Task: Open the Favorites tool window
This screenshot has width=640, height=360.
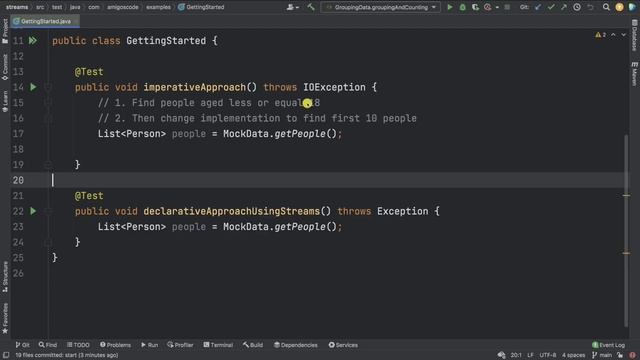Action: [5, 318]
